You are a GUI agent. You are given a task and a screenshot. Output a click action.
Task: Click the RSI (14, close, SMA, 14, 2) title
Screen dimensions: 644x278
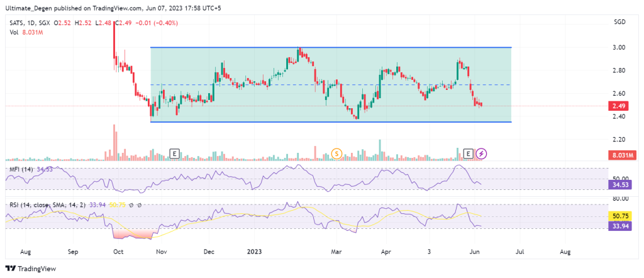pyautogui.click(x=47, y=204)
